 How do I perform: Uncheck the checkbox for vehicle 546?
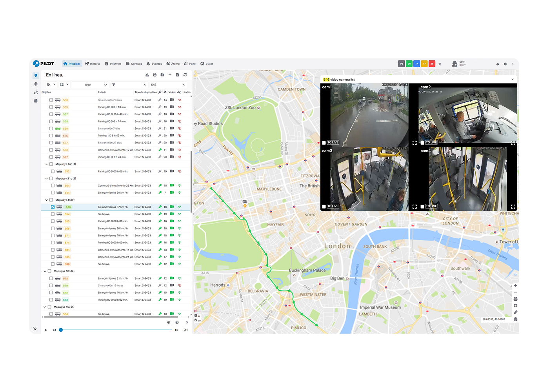[53, 207]
